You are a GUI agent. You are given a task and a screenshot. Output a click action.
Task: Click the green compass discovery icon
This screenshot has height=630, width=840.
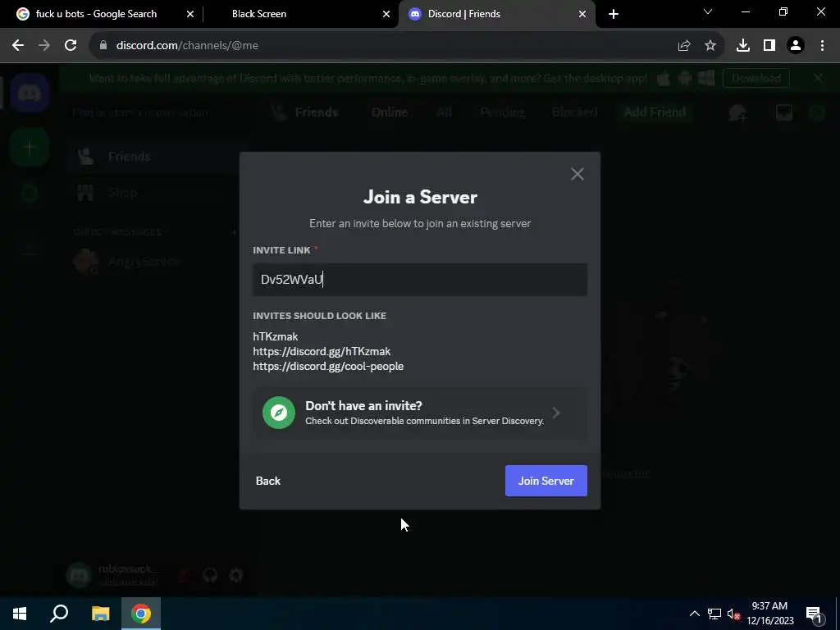tap(279, 413)
